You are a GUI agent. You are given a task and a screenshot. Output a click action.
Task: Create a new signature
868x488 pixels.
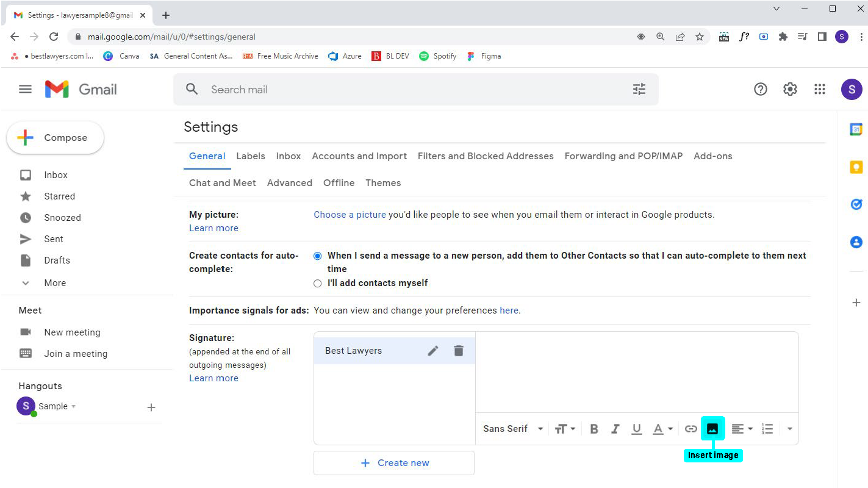coord(393,462)
